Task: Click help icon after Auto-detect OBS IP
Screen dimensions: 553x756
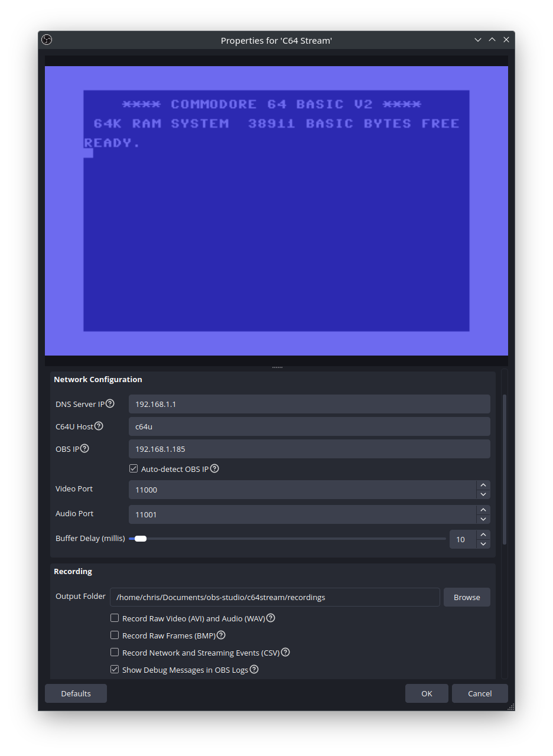Action: coord(214,468)
